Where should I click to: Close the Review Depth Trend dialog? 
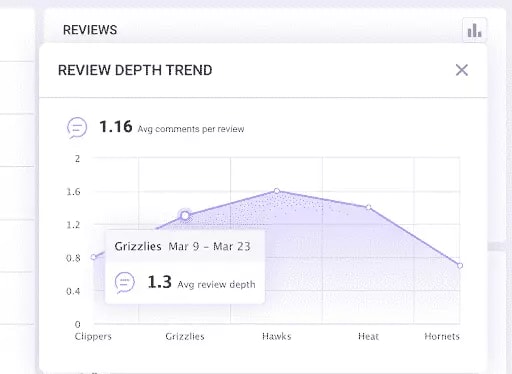tap(462, 70)
